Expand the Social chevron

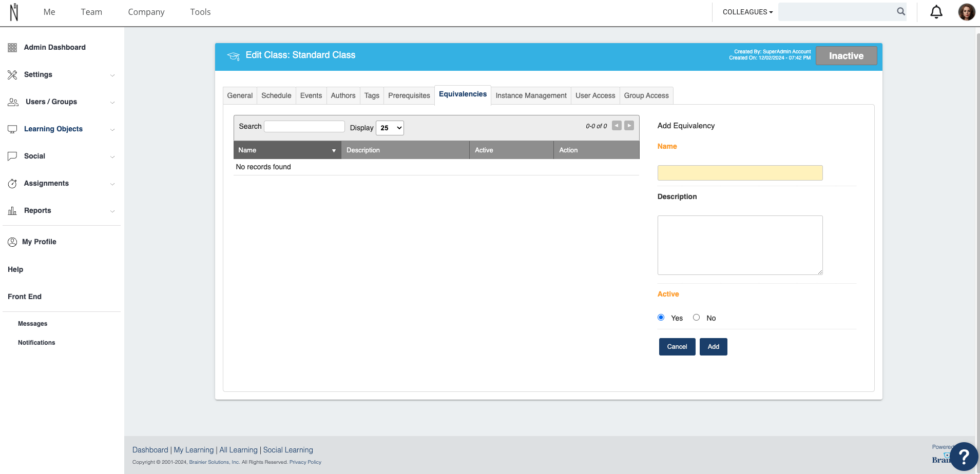pyautogui.click(x=112, y=157)
